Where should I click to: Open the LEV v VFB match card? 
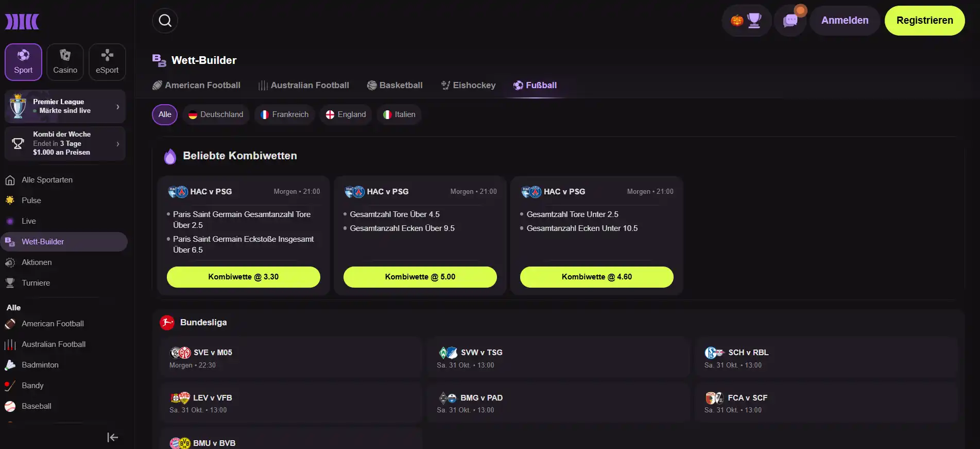coord(291,403)
